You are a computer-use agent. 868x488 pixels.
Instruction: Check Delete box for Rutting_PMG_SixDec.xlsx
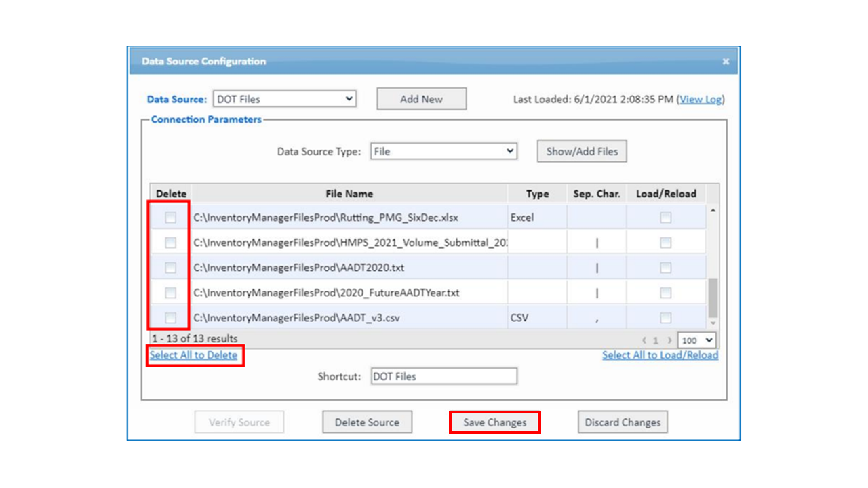[x=170, y=218]
